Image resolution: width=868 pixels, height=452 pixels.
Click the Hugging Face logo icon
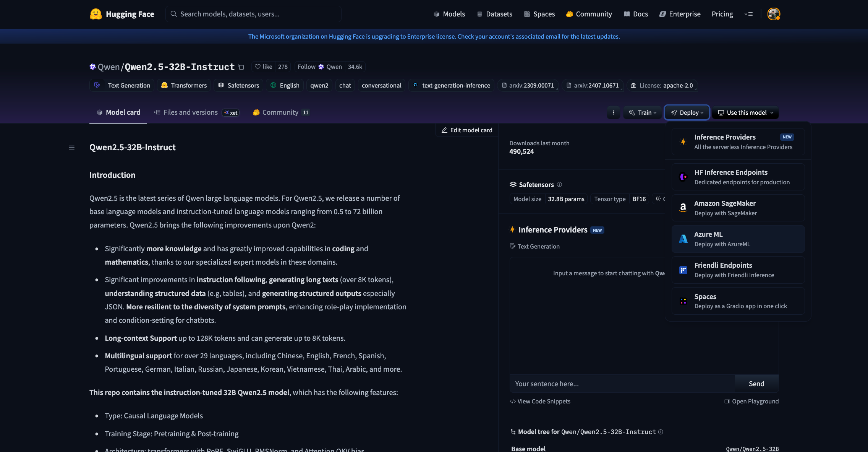tap(96, 14)
